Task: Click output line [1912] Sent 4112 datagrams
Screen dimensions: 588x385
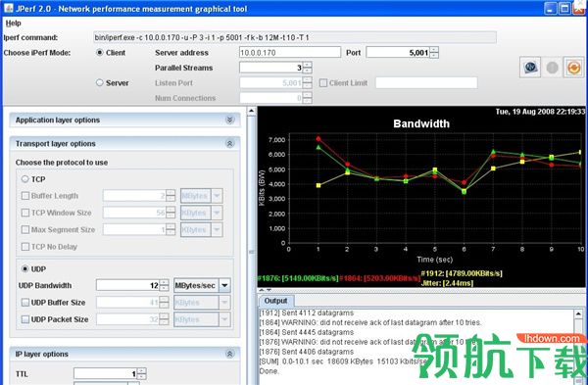Action: tap(307, 313)
